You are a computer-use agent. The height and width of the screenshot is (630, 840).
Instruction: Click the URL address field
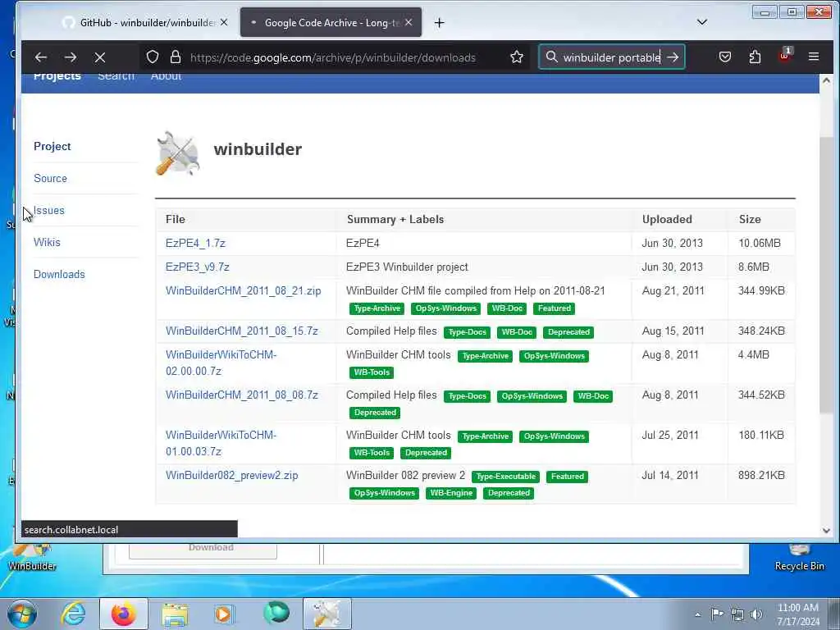coord(333,57)
